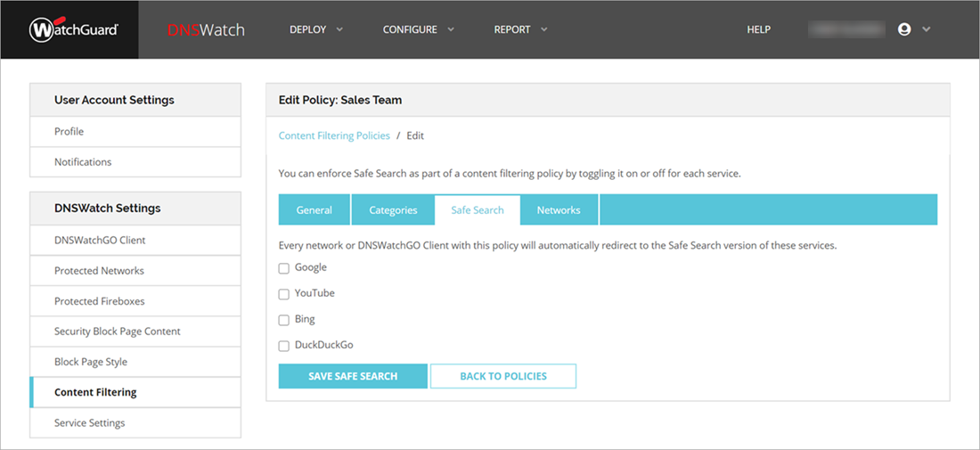Follow the Content Filtering Policies breadcrumb link
The image size is (980, 450).
[334, 135]
